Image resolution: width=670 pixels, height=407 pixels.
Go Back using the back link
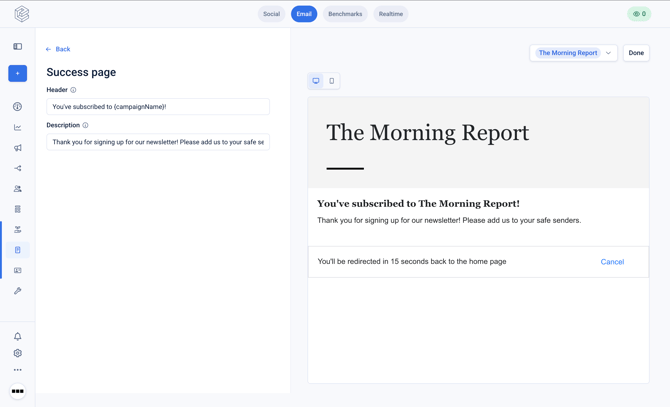tap(58, 49)
